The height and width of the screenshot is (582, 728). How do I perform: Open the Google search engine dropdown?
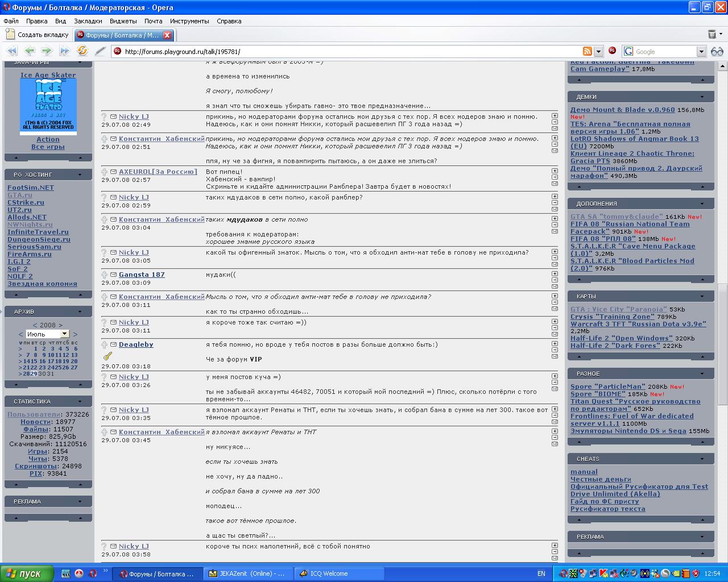point(701,52)
